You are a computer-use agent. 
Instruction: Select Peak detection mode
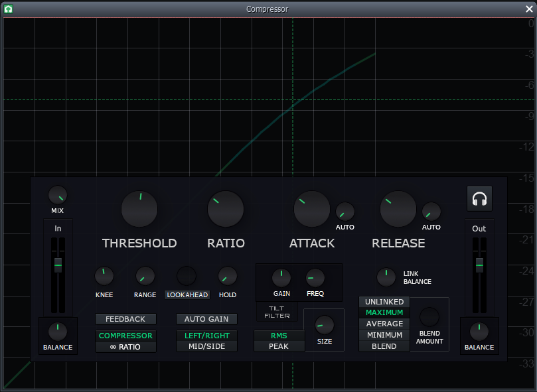pyautogui.click(x=279, y=346)
